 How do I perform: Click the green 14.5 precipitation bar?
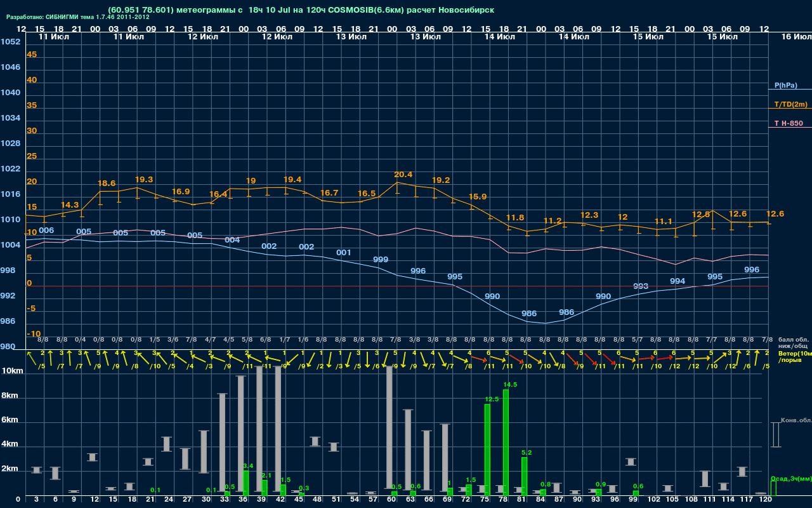(506, 443)
